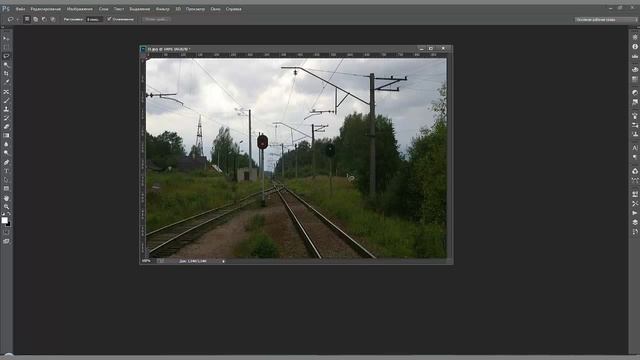This screenshot has height=360, width=640.
Task: Open the Изображение menu
Action: [x=80, y=9]
